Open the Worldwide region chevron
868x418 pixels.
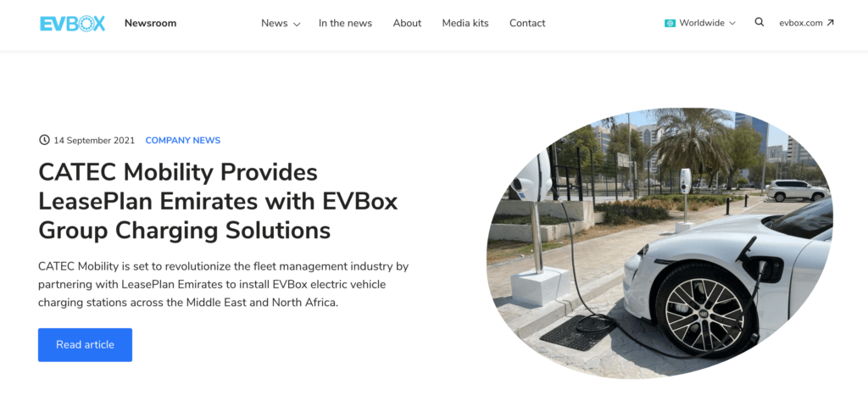tap(732, 23)
